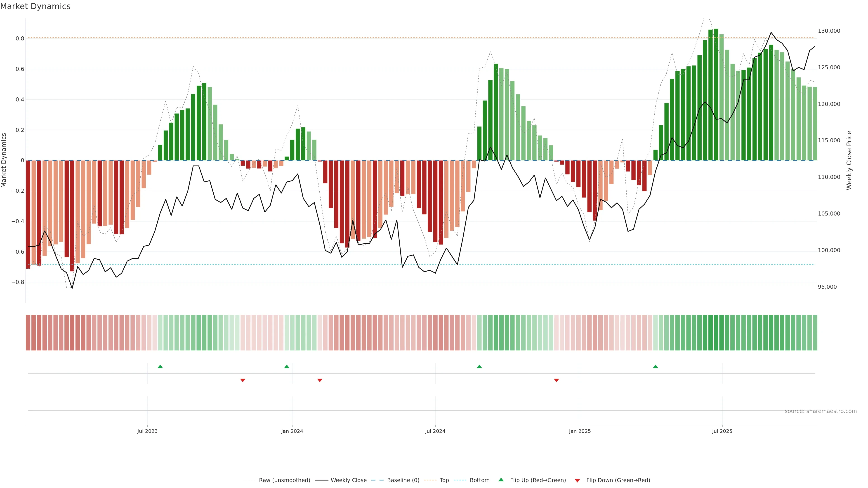This screenshot has height=488, width=868.
Task: Click the red flip-down marker just after Jan 2024
Action: (320, 380)
